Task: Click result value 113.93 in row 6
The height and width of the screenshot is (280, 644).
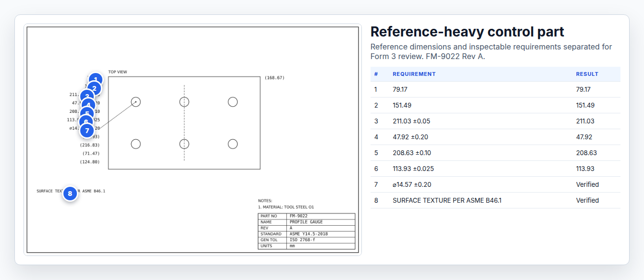Action: [585, 169]
